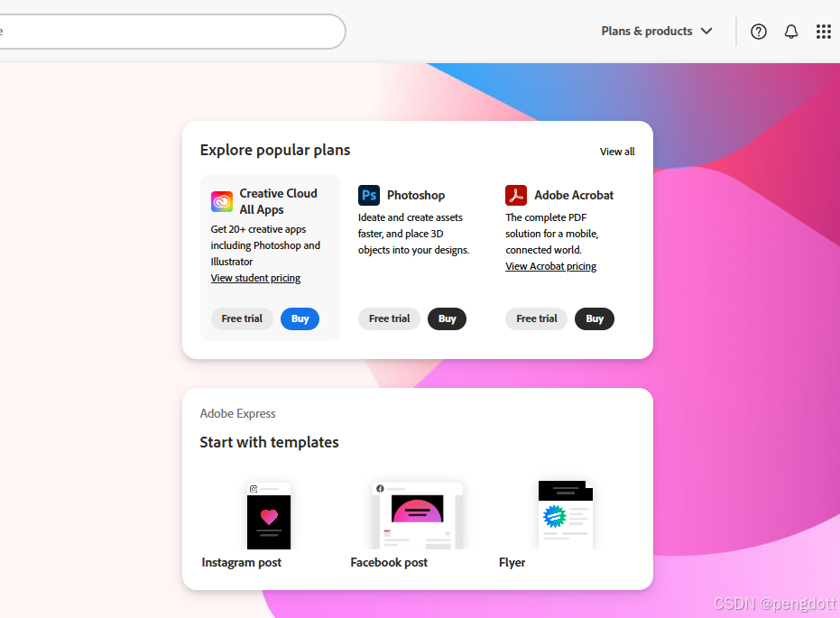Click the Creative Cloud All Apps logo
The height and width of the screenshot is (618, 840).
coord(221,201)
